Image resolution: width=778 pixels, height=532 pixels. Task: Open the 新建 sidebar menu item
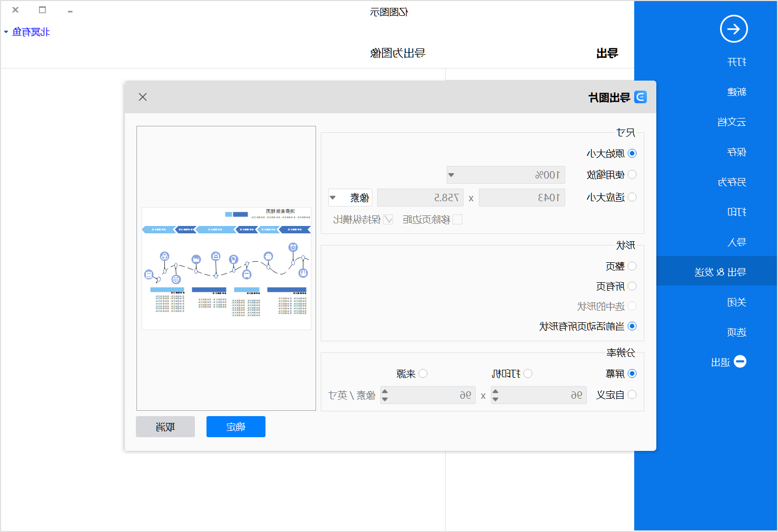[x=736, y=92]
